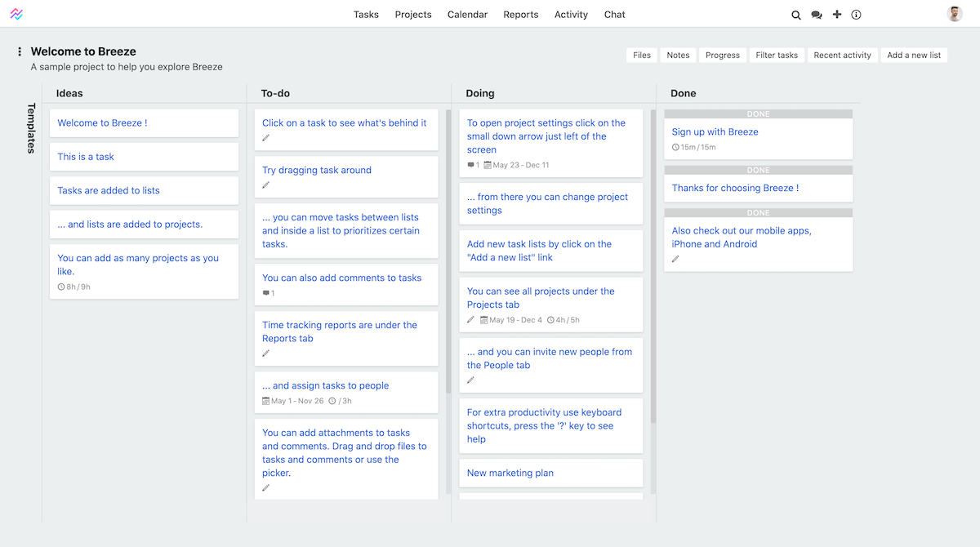Viewport: 980px width, 547px height.
Task: Open 'You can also add comments to tasks'
Action: [346, 284]
